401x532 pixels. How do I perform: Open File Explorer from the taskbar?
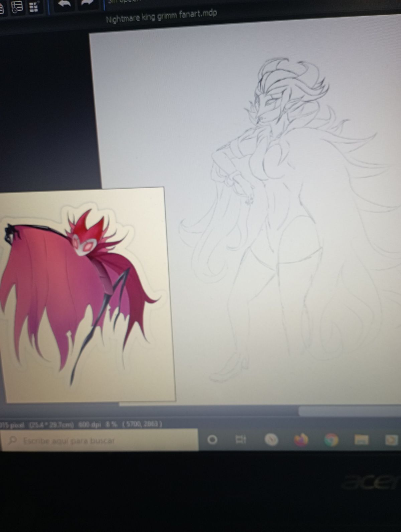click(361, 440)
